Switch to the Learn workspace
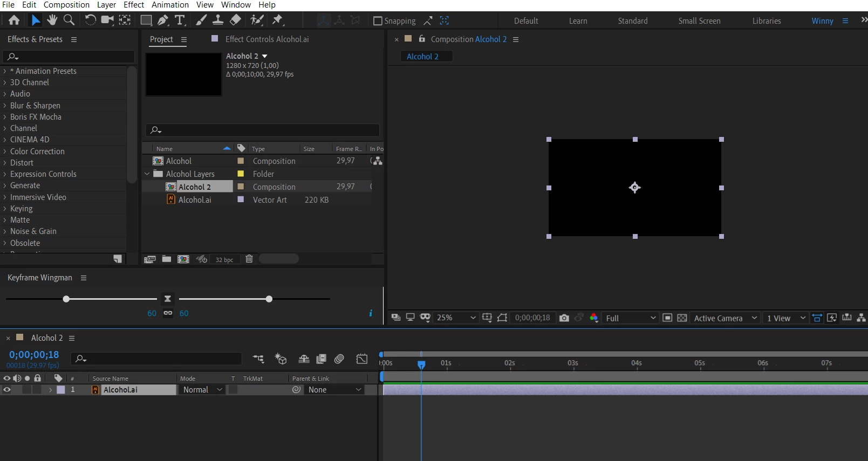This screenshot has width=868, height=461. tap(578, 20)
